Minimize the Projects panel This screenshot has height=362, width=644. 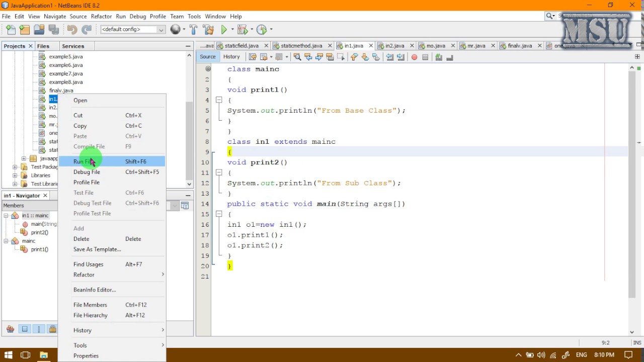(188, 46)
